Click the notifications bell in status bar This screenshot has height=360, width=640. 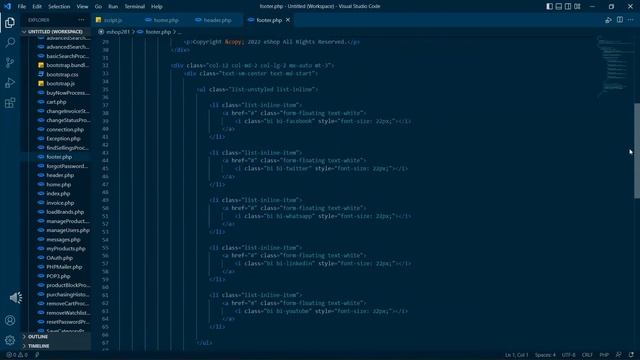click(x=631, y=355)
